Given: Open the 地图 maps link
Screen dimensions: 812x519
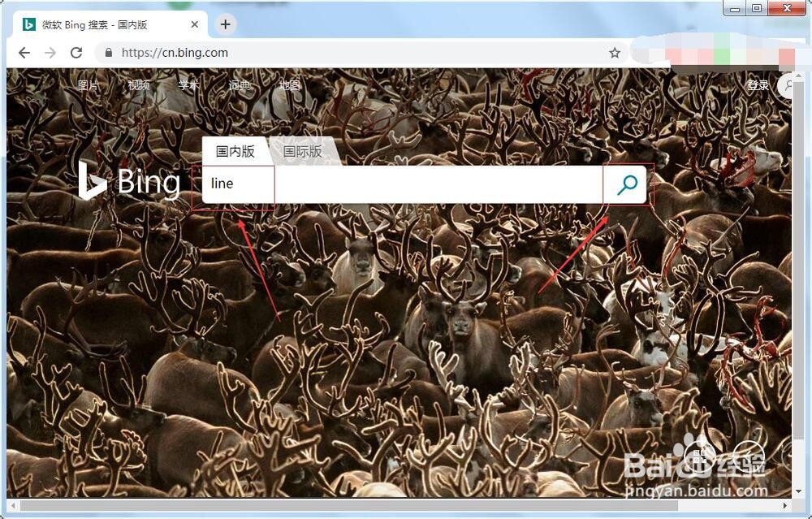Looking at the screenshot, I should tap(289, 85).
